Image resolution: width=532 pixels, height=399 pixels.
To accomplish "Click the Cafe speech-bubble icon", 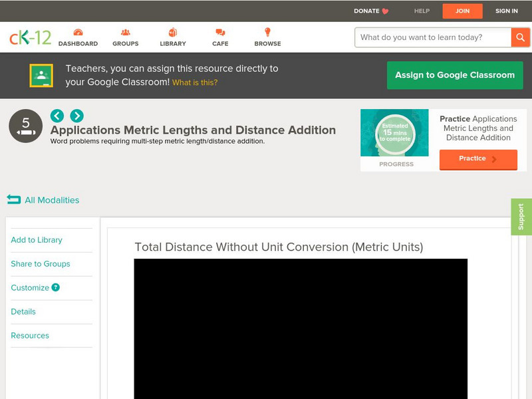I will click(219, 31).
